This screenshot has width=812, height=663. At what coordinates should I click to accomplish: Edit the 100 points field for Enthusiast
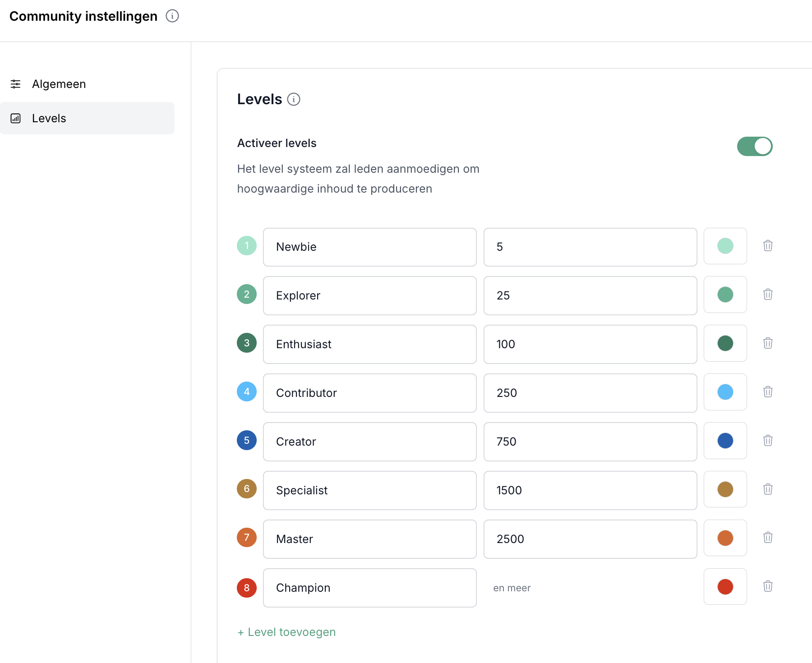(x=590, y=345)
